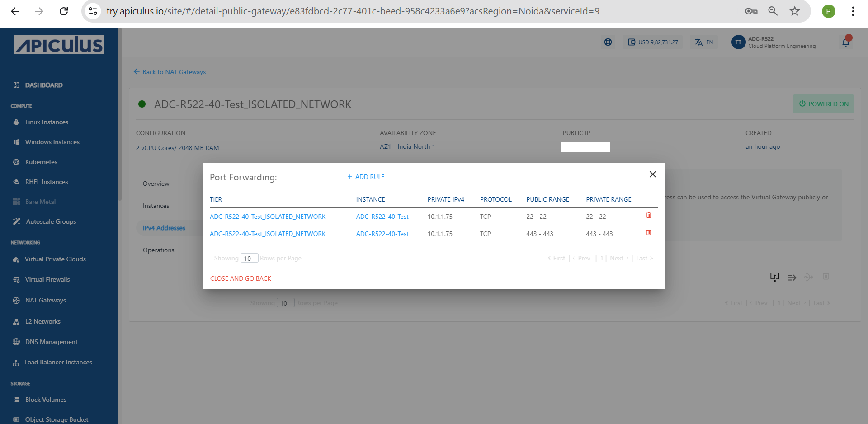This screenshot has height=424, width=868.
Task: Open Virtual Firewalls in sidebar
Action: click(x=47, y=279)
